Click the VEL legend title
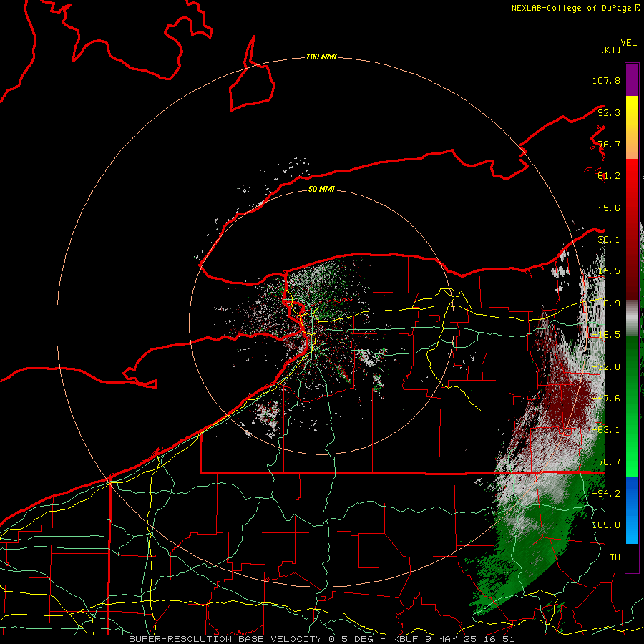Screen dimensions: 644x644 tap(629, 43)
